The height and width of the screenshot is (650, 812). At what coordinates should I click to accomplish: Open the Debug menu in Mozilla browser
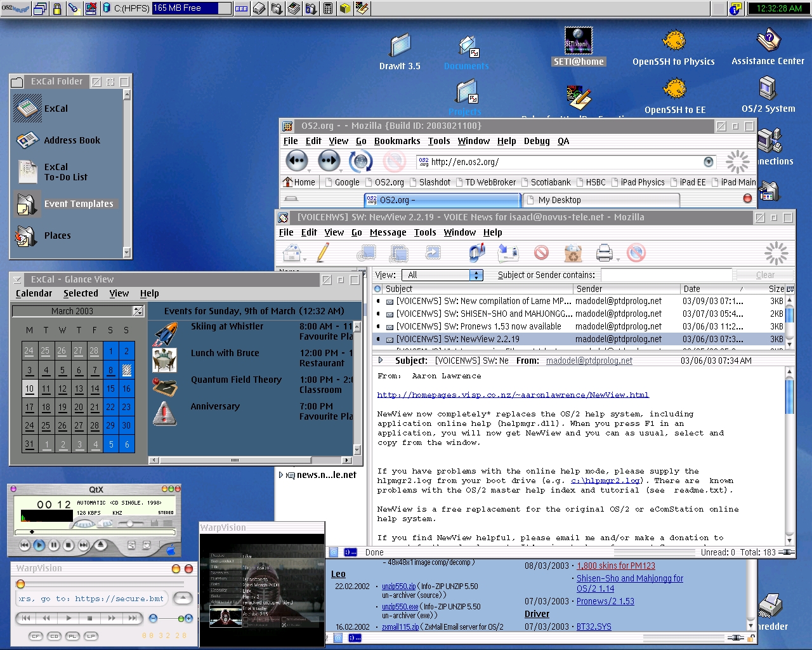point(537,141)
